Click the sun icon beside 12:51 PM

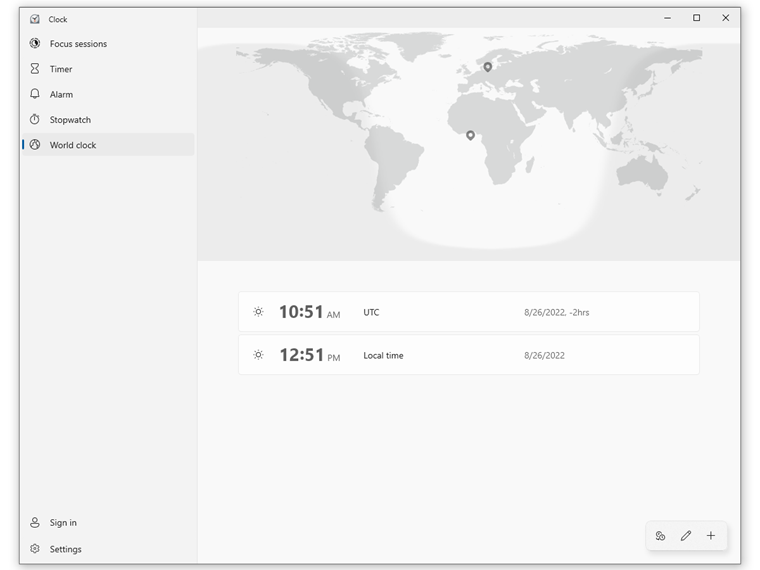pyautogui.click(x=258, y=355)
